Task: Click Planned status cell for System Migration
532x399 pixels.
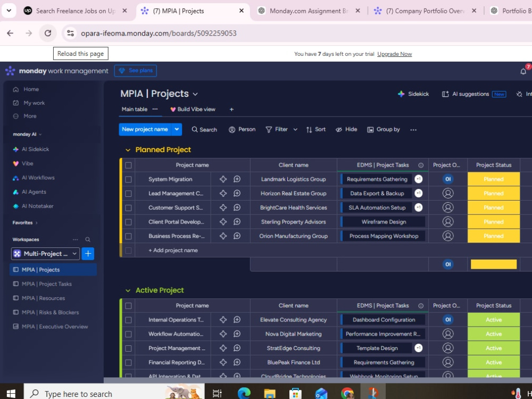Action: tap(494, 179)
